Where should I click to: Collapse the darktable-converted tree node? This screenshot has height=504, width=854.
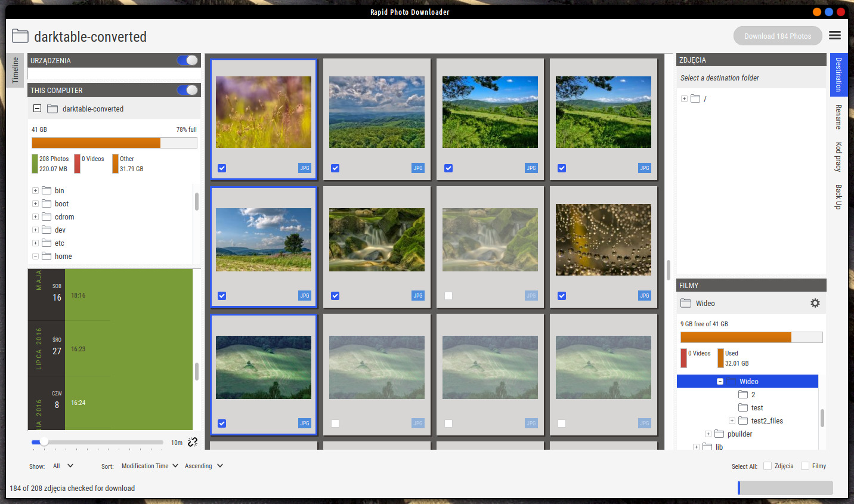pos(37,109)
